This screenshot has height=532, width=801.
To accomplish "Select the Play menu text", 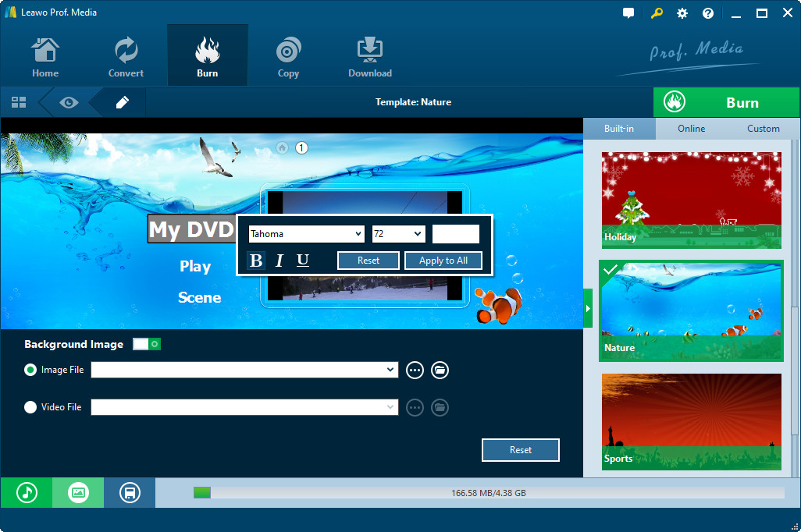I will (x=195, y=266).
